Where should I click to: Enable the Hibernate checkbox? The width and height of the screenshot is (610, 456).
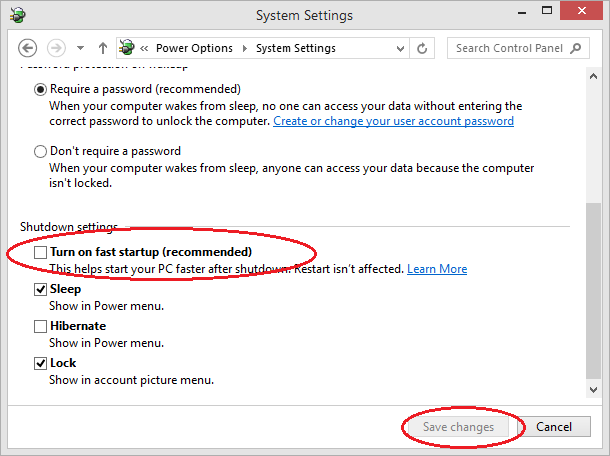(40, 326)
